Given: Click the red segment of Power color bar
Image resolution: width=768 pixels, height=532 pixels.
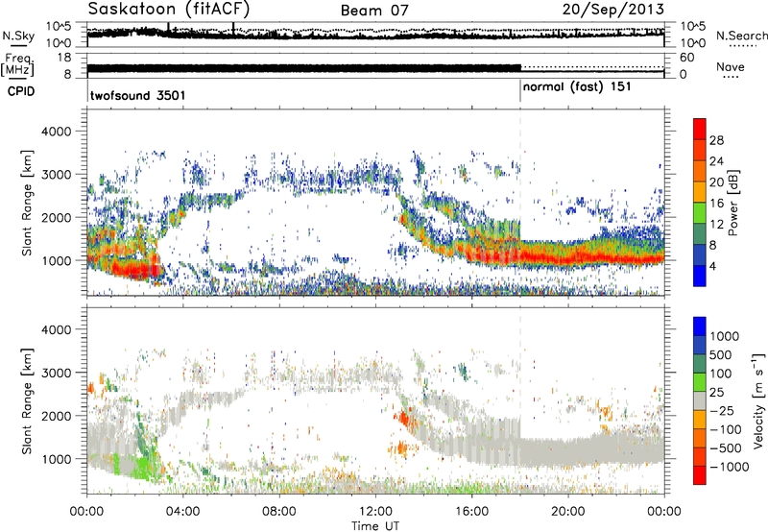Looking at the screenshot, I should click(700, 130).
